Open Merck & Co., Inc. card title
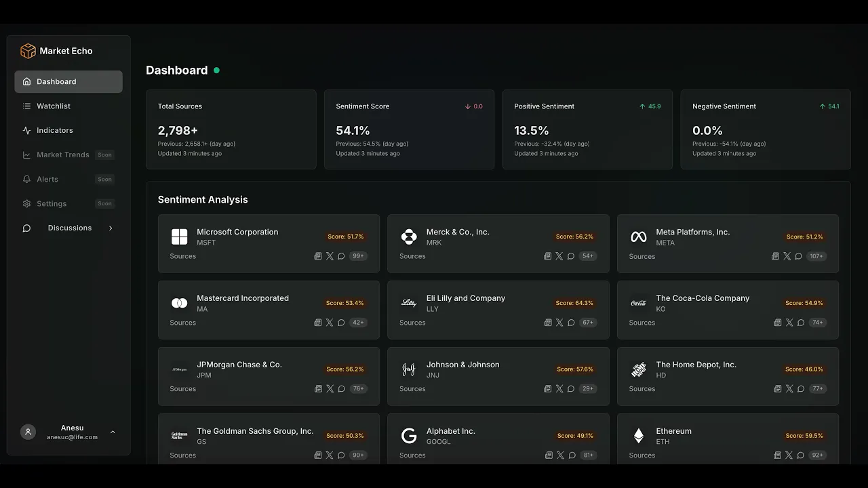868x488 pixels. [458, 232]
